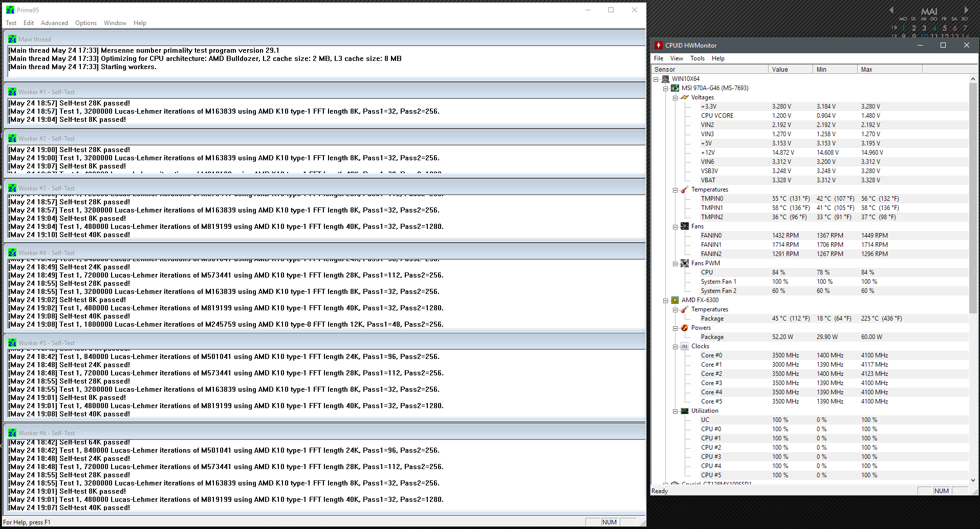980x529 pixels.
Task: Open the Options menu in Prime95
Action: (x=86, y=23)
